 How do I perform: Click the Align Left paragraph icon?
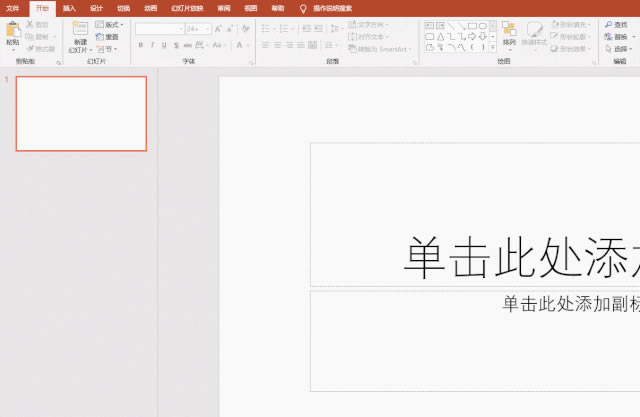tap(265, 45)
